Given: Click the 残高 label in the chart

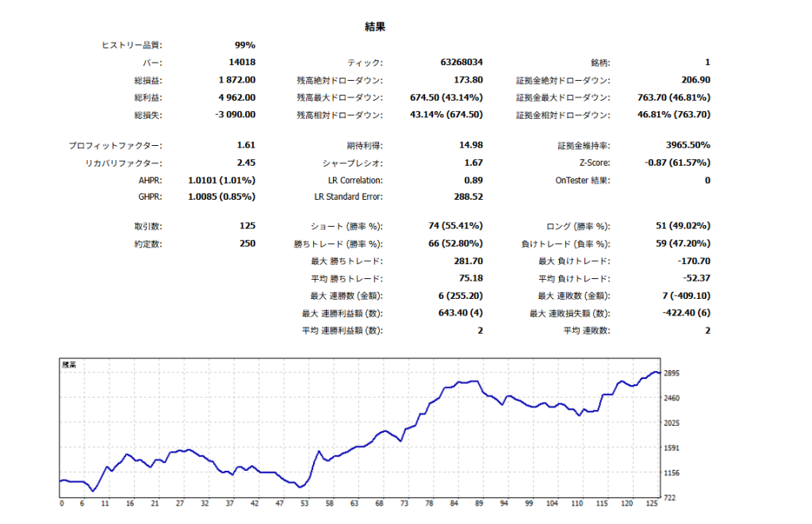Looking at the screenshot, I should (71, 365).
